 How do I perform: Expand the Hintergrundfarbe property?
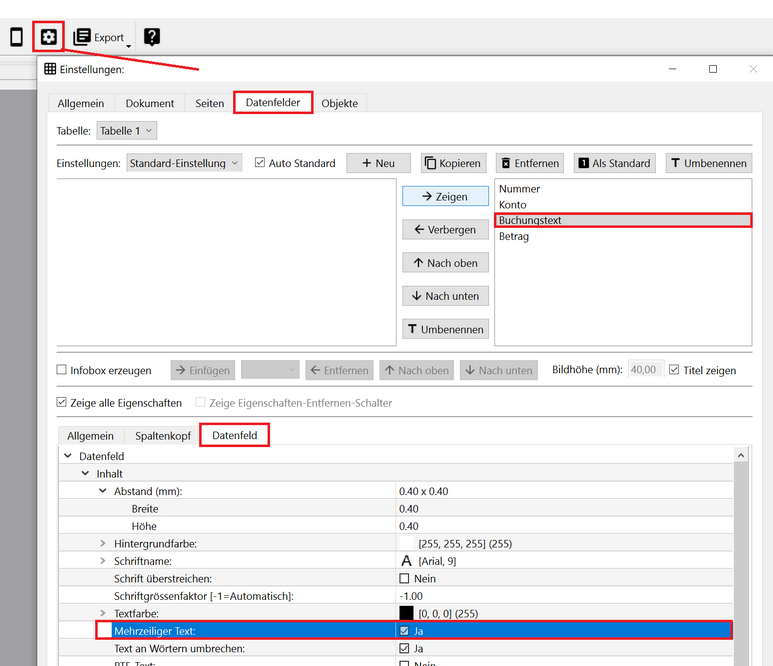[x=102, y=543]
